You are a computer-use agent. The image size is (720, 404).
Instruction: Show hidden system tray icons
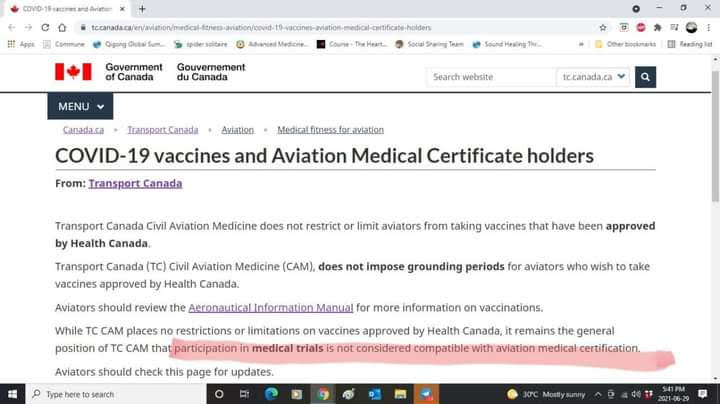[598, 394]
